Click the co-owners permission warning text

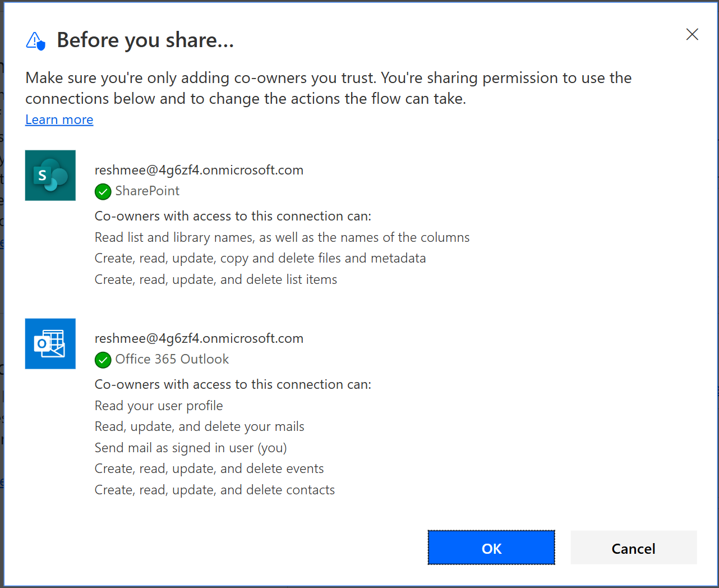[x=328, y=88]
